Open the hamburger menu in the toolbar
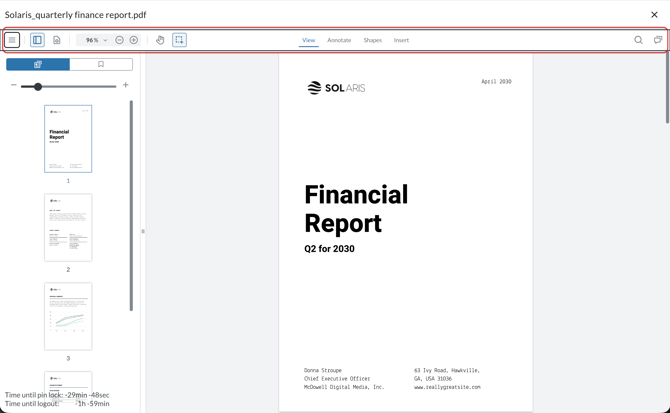The image size is (670, 413). (12, 40)
